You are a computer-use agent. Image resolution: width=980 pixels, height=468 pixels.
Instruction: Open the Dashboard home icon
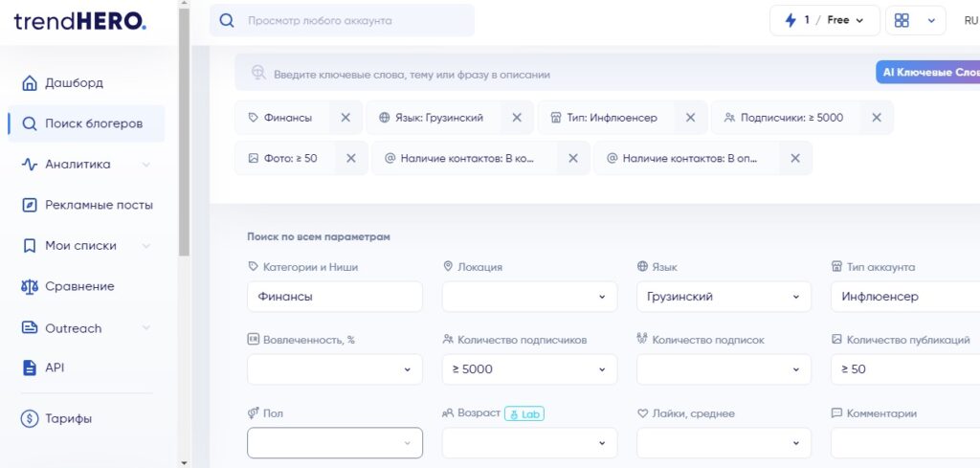click(x=30, y=83)
